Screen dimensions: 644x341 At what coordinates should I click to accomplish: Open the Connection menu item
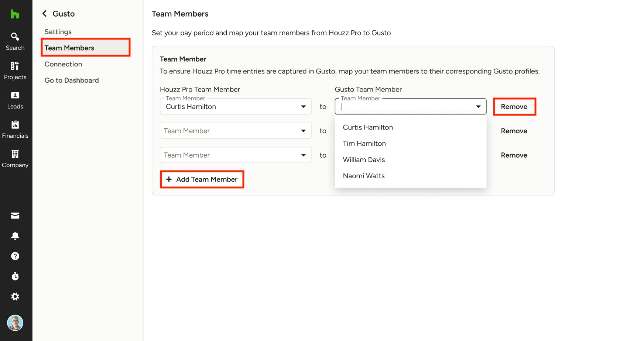point(63,64)
